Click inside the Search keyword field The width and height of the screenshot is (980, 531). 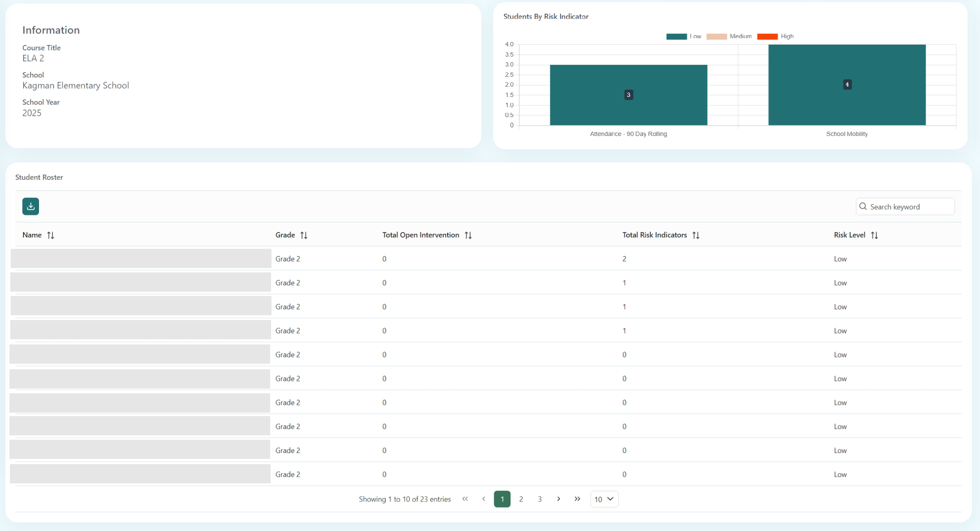pyautogui.click(x=905, y=206)
